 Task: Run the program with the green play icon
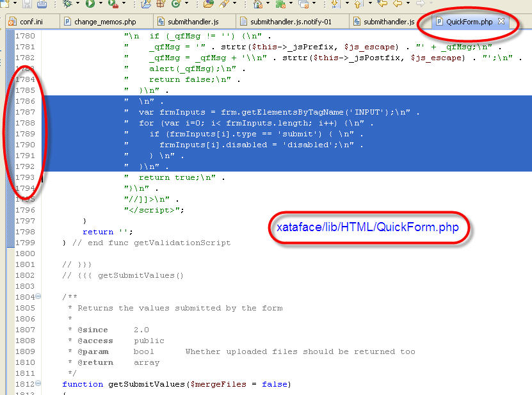90,3
